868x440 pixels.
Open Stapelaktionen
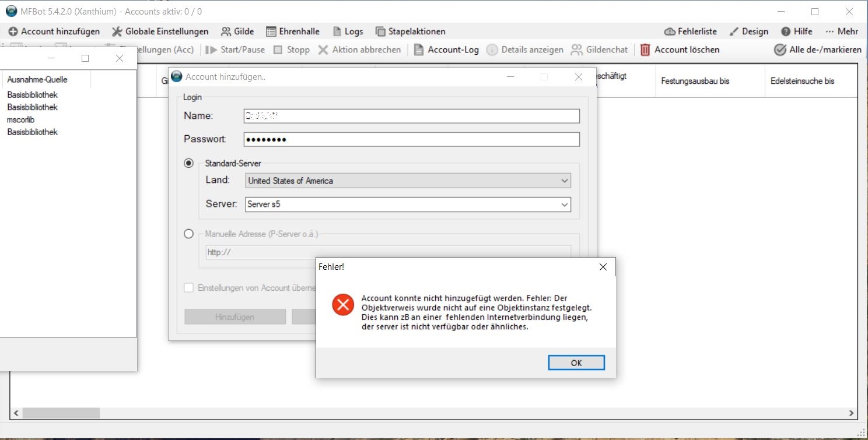coord(411,31)
